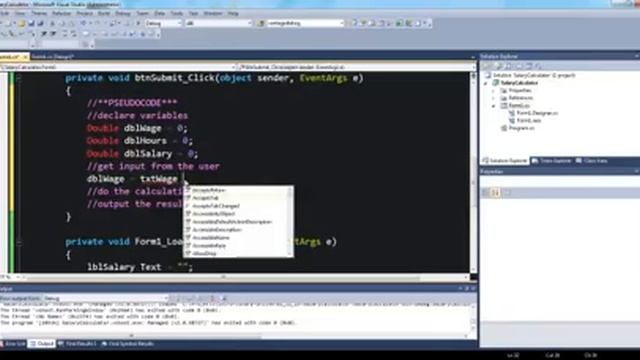This screenshot has height=360, width=640.
Task: Collapse the Form1.cs tree node
Action: click(494, 106)
